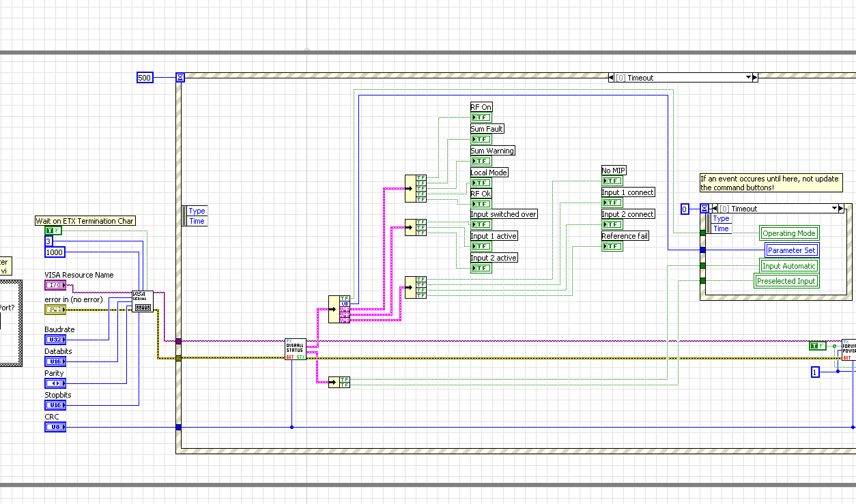
Task: Click the Baudrate U32 control terminal
Action: click(x=55, y=340)
